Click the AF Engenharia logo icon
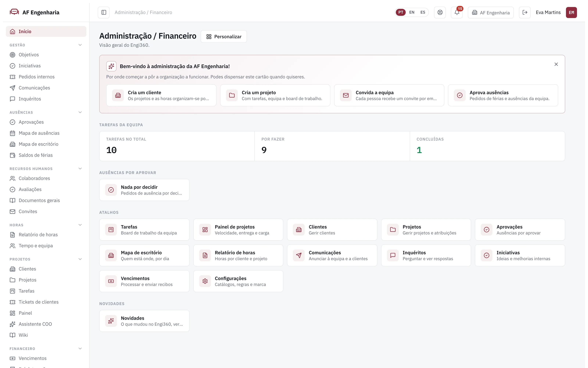 [14, 12]
